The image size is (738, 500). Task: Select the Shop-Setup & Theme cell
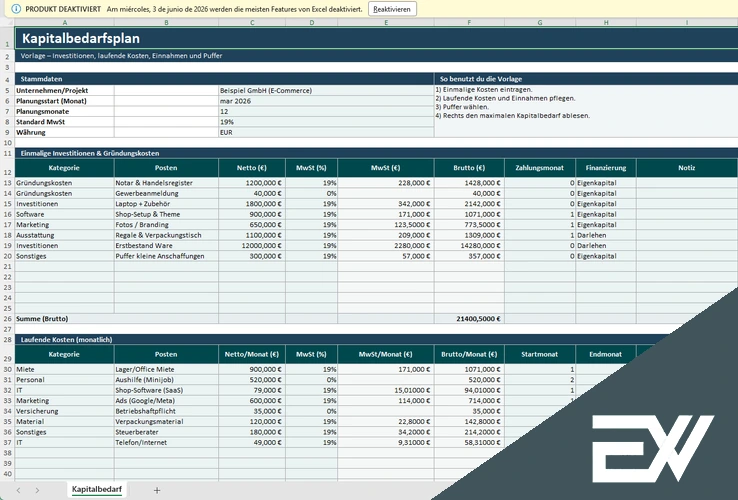point(166,214)
